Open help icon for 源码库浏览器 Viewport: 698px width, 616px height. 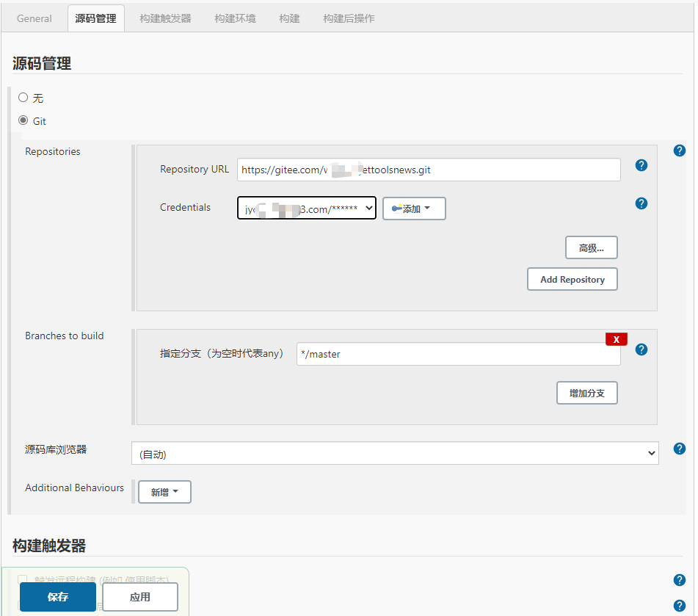(680, 449)
